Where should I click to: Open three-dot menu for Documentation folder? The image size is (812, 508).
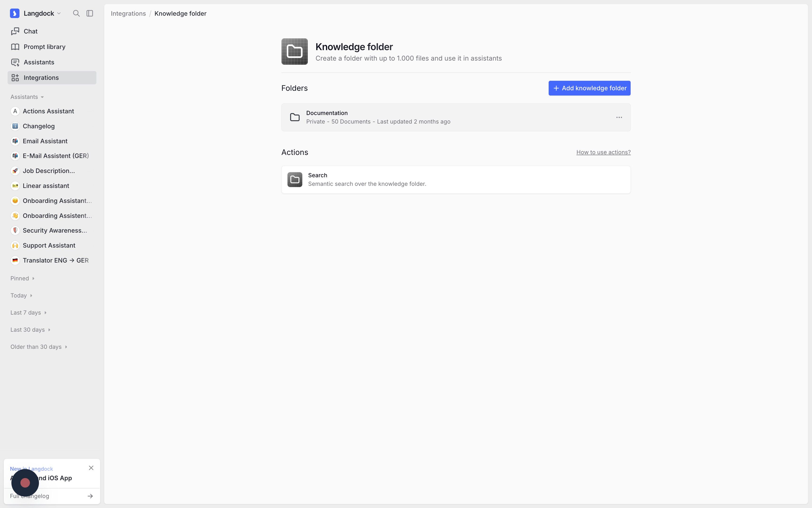coord(619,117)
